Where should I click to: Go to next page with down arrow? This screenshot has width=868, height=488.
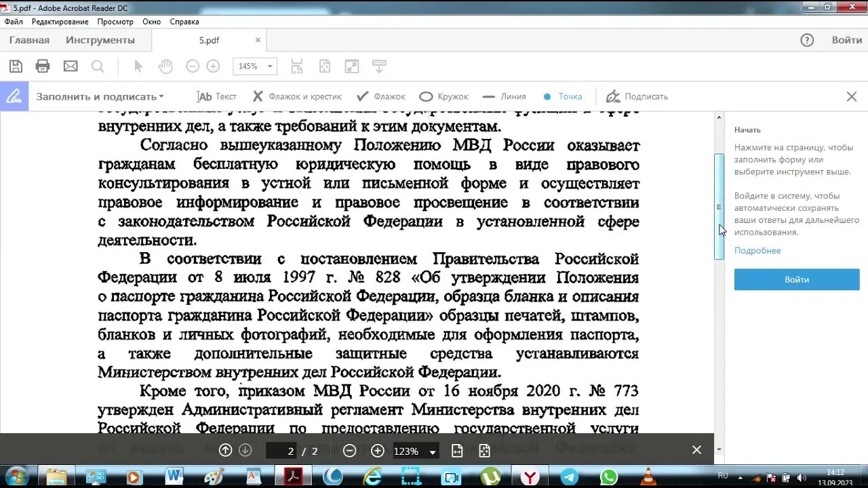(245, 451)
